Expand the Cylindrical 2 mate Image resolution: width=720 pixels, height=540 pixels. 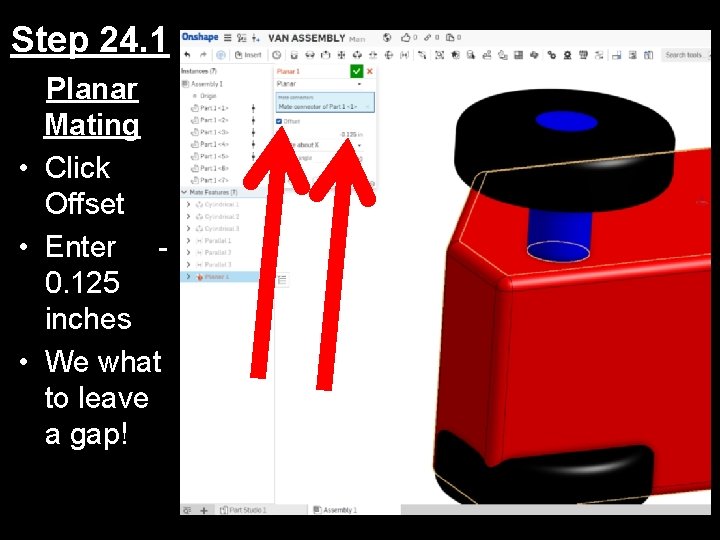pyautogui.click(x=188, y=216)
